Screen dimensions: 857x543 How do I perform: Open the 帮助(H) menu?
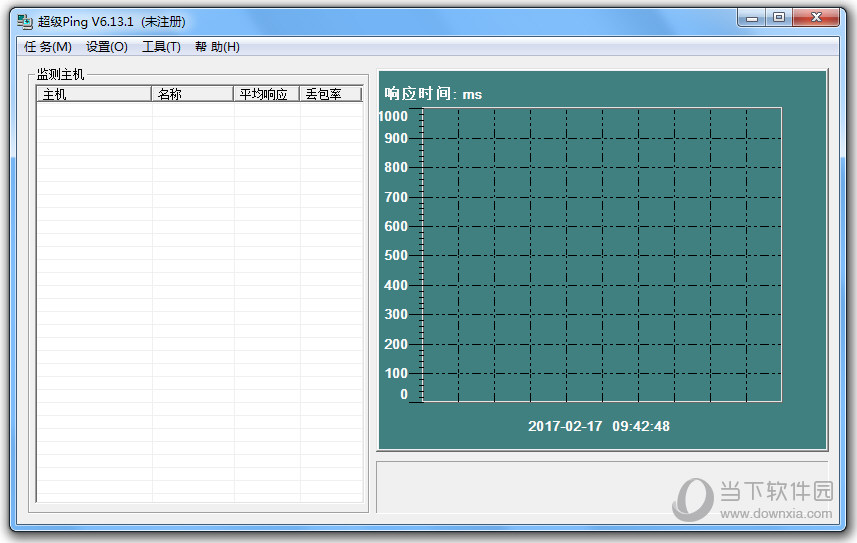click(217, 47)
